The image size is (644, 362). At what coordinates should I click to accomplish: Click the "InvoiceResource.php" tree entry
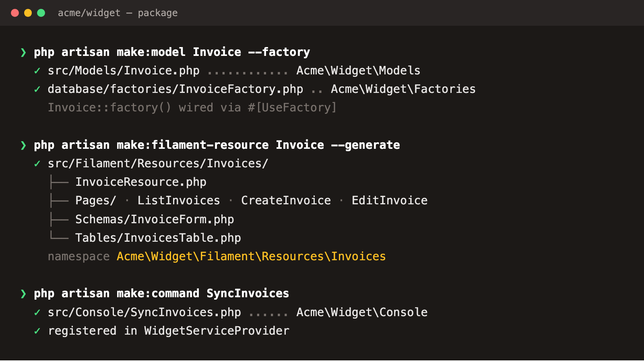click(x=141, y=182)
